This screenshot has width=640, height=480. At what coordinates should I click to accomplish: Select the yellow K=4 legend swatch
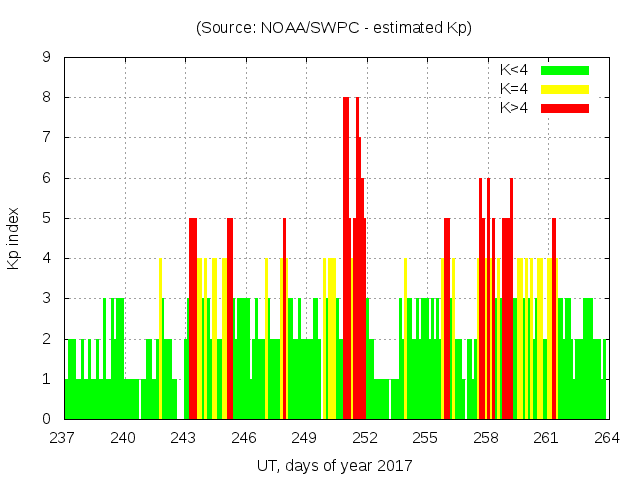click(x=565, y=89)
